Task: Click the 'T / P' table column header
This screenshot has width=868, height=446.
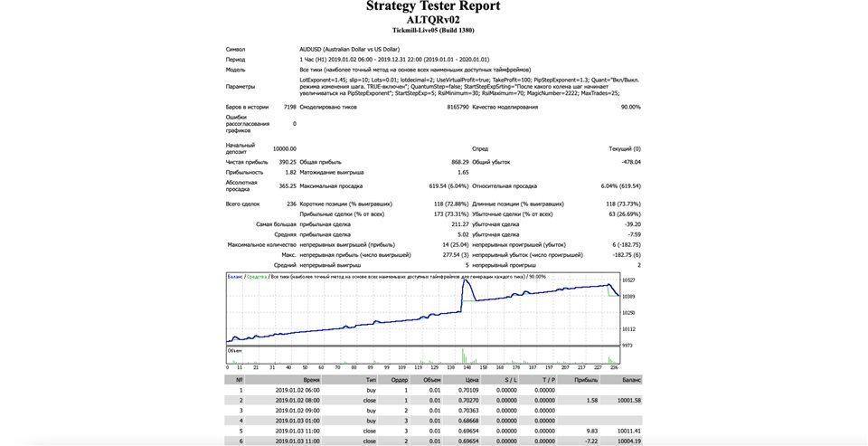Action: click(x=549, y=381)
